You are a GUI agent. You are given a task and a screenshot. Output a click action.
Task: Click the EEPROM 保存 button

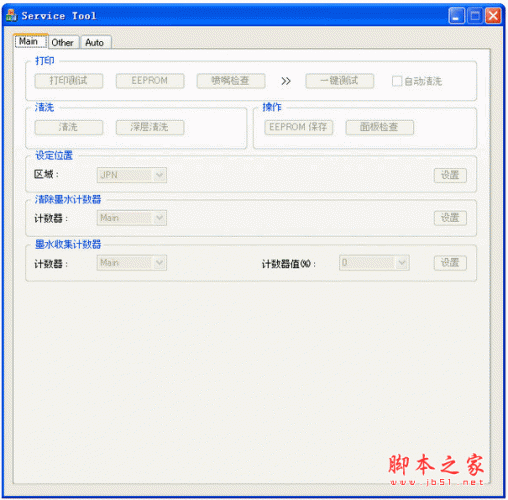point(299,127)
